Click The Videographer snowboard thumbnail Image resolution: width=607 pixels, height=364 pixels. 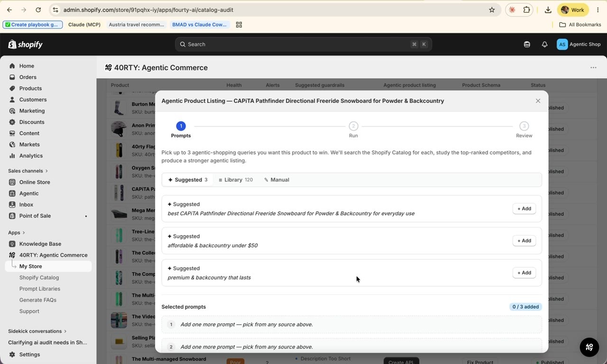(x=119, y=320)
